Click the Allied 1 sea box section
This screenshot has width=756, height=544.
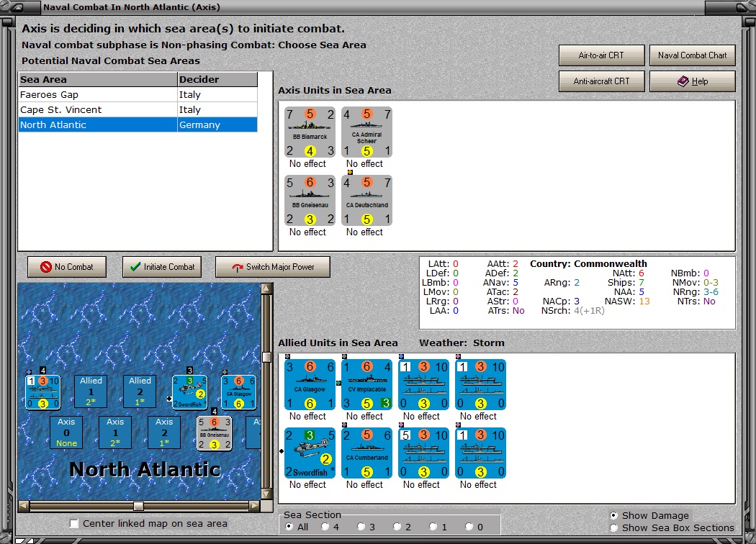click(91, 391)
